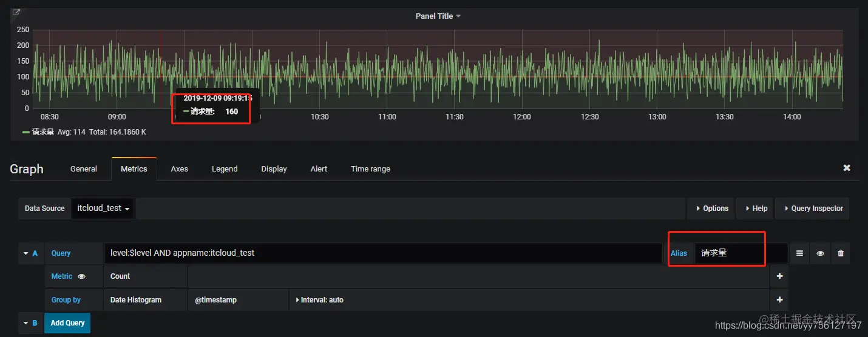The image size is (868, 337).
Task: Open the itcloud_test data source dropdown
Action: point(103,208)
